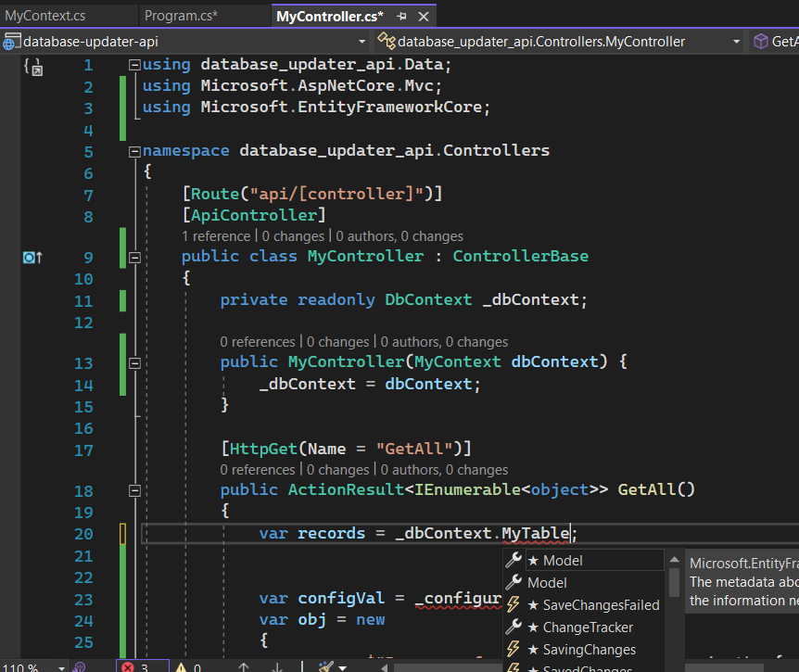
Task: Open the '1 reference' CodeLens link above MyController
Action: [216, 236]
